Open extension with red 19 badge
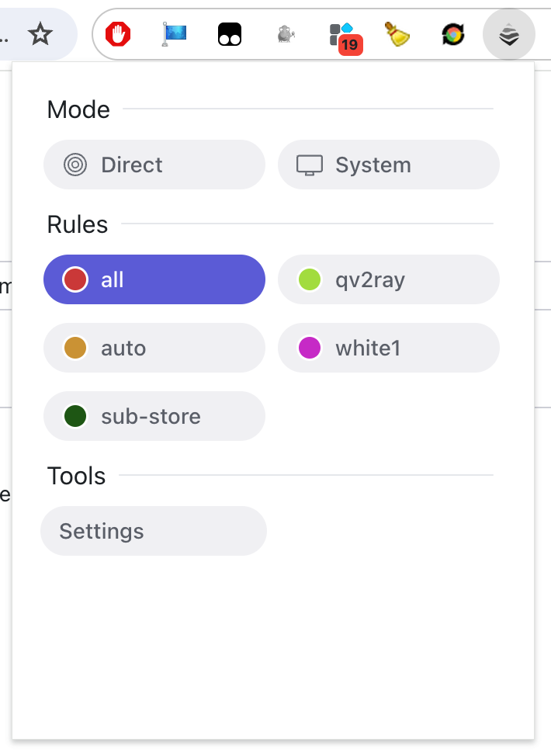Viewport: 551px width, 756px height. (345, 38)
